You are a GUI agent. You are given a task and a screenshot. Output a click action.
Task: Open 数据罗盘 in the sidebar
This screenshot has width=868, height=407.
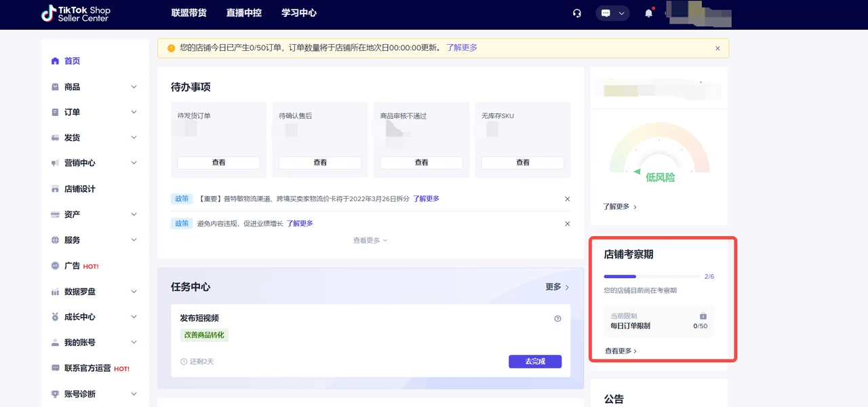click(79, 291)
